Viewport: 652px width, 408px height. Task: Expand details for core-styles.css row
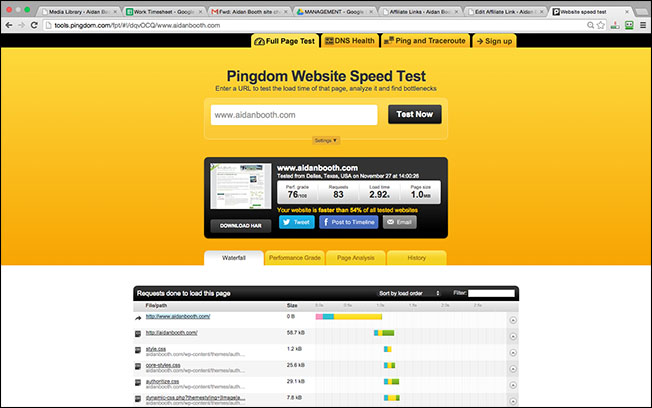click(x=513, y=368)
